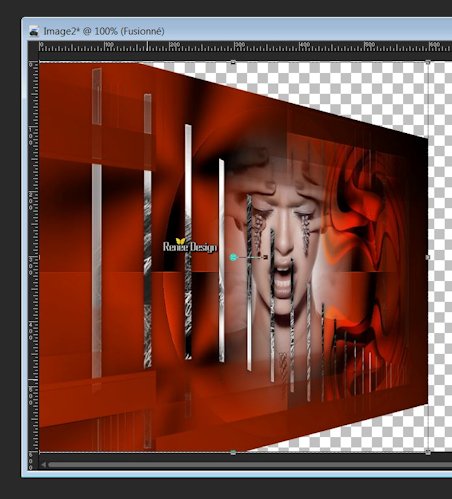The width and height of the screenshot is (452, 499).
Task: Click the bottom-center green transform handle
Action: (233, 452)
